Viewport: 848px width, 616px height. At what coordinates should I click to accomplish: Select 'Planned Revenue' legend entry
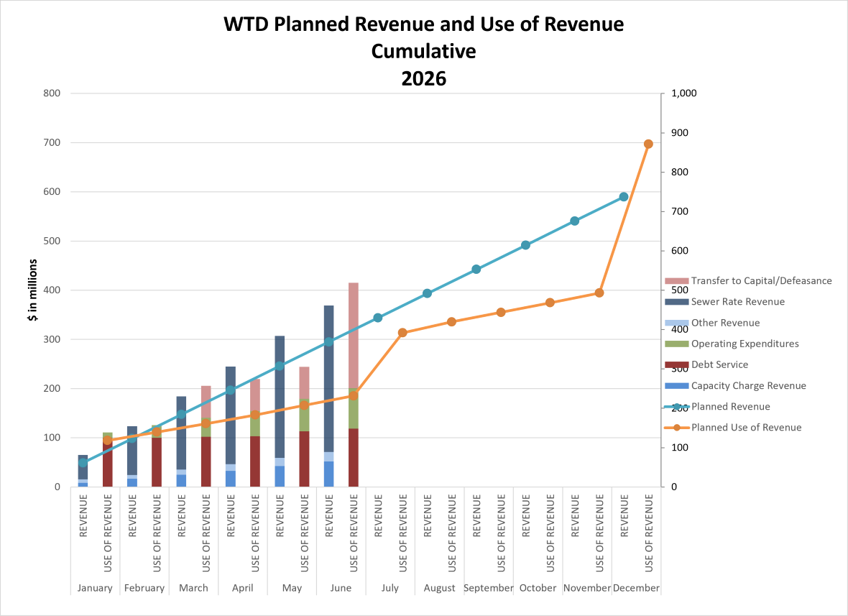click(717, 407)
